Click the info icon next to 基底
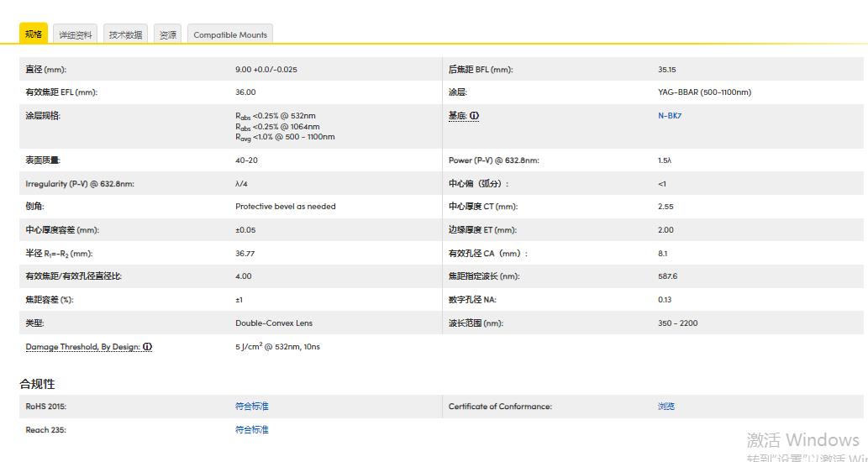The image size is (868, 462). pyautogui.click(x=475, y=116)
